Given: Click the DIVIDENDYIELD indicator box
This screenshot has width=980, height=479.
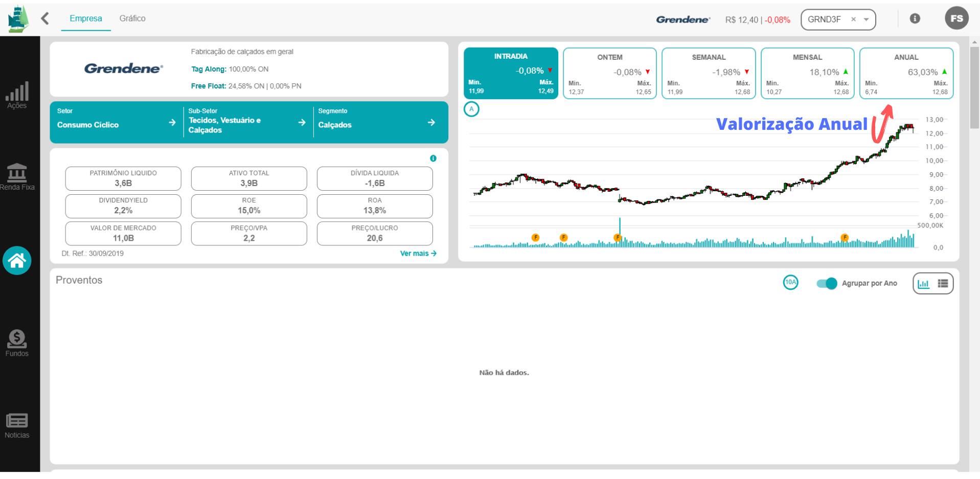Looking at the screenshot, I should pyautogui.click(x=123, y=206).
